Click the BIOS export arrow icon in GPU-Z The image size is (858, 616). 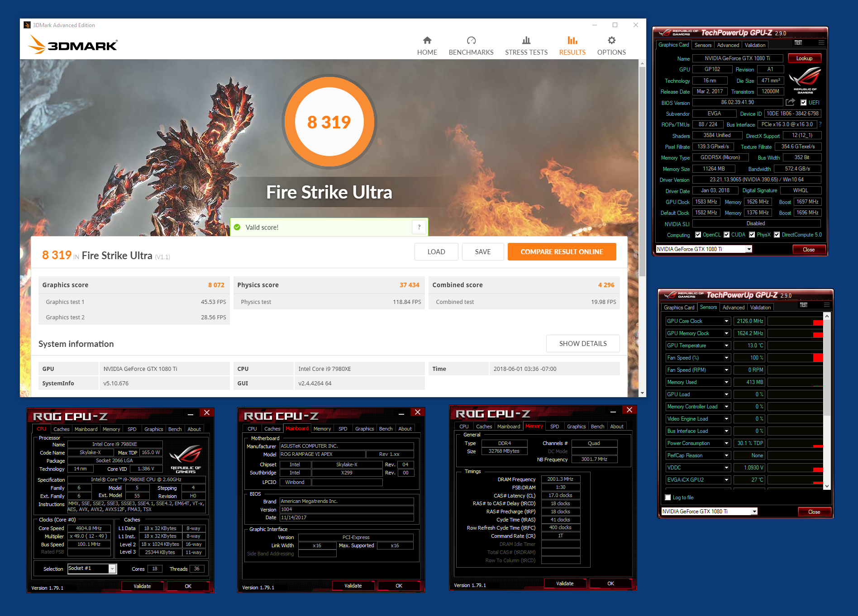point(791,102)
